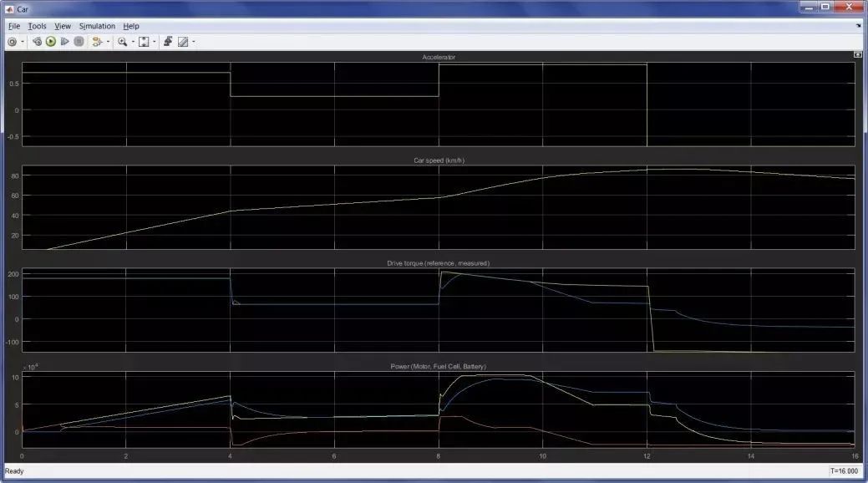Open the scope Configuration Properties gear icon
The image size is (868, 483).
point(12,41)
